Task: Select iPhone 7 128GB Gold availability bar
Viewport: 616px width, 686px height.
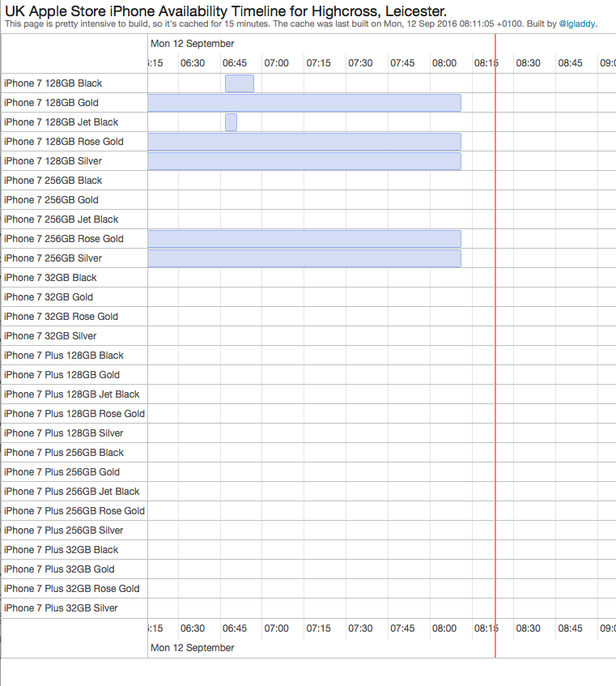Action: pos(304,103)
